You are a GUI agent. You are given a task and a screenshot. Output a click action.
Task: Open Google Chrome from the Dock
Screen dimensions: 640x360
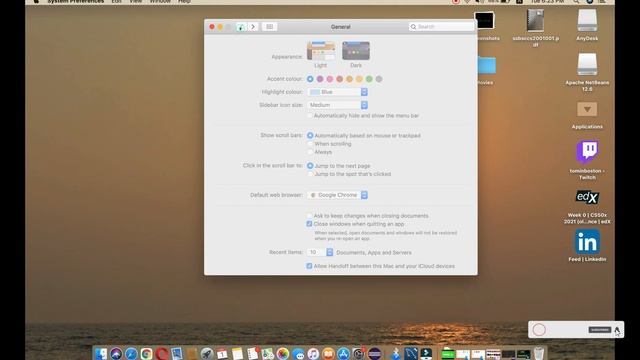(x=146, y=353)
